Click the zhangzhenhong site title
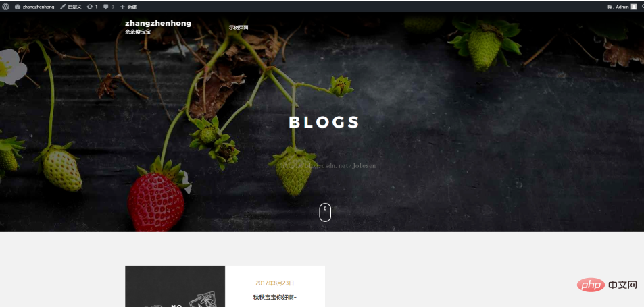 [158, 23]
